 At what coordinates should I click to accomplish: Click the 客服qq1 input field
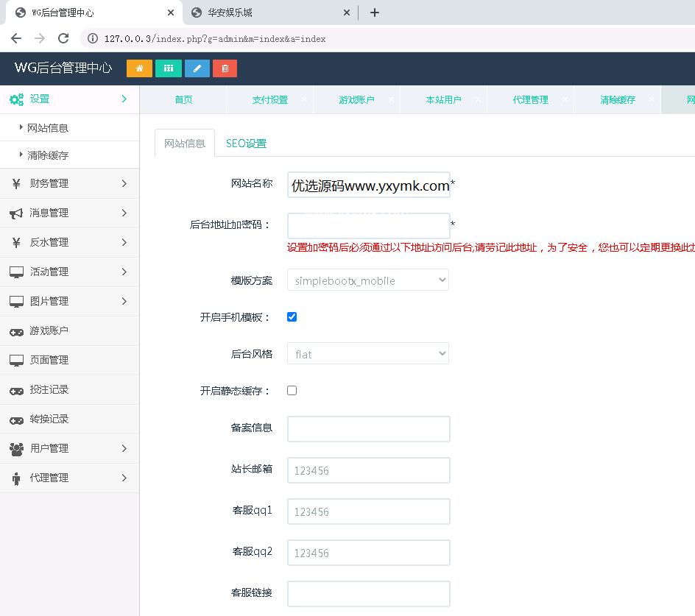click(369, 511)
